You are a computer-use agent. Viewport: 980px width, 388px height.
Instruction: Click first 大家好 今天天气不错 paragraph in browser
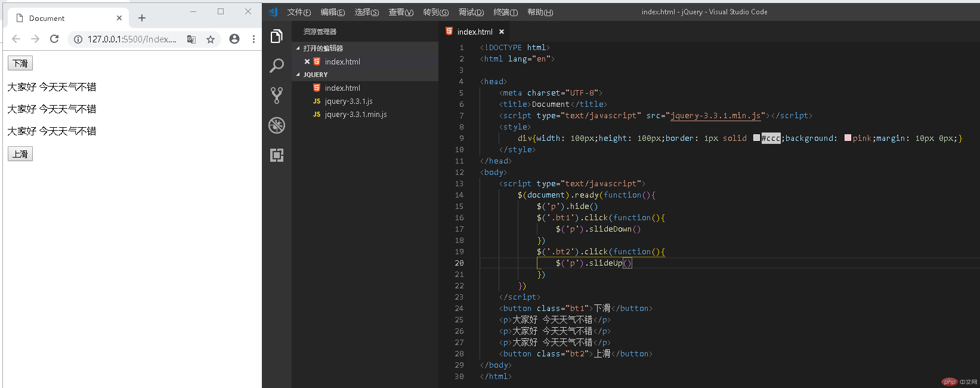(52, 87)
